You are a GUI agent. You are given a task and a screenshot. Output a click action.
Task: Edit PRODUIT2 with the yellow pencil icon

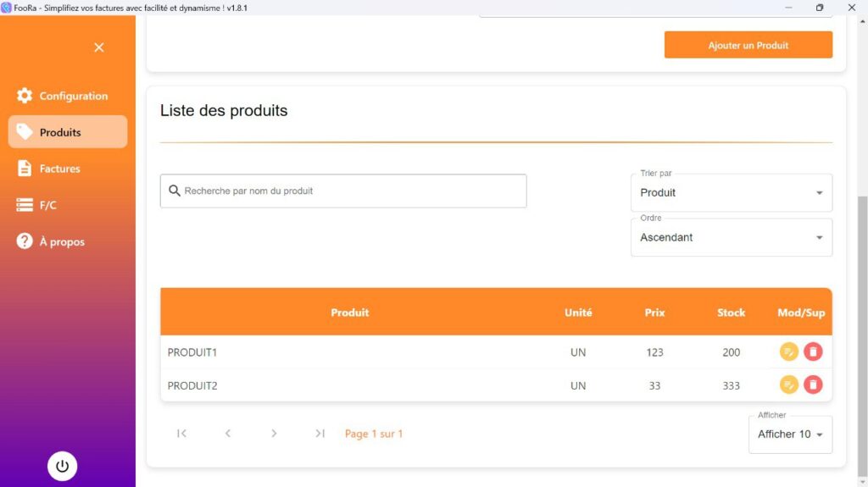pos(788,385)
